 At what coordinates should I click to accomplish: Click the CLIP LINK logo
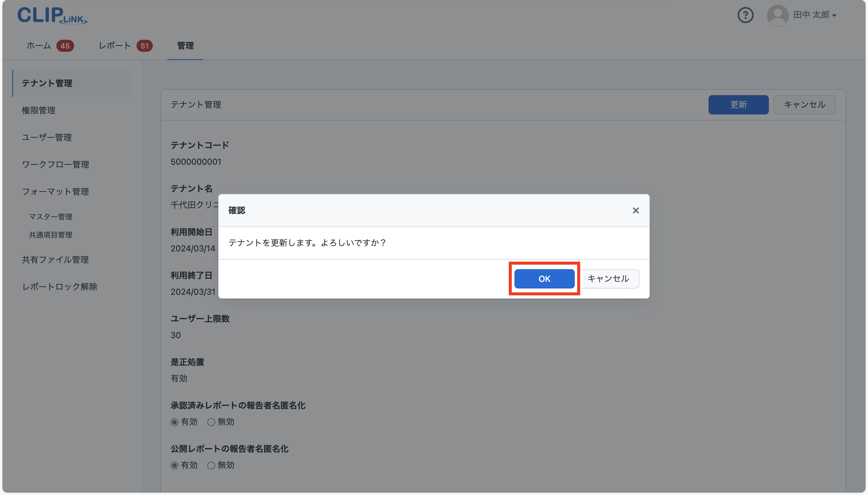(x=52, y=15)
